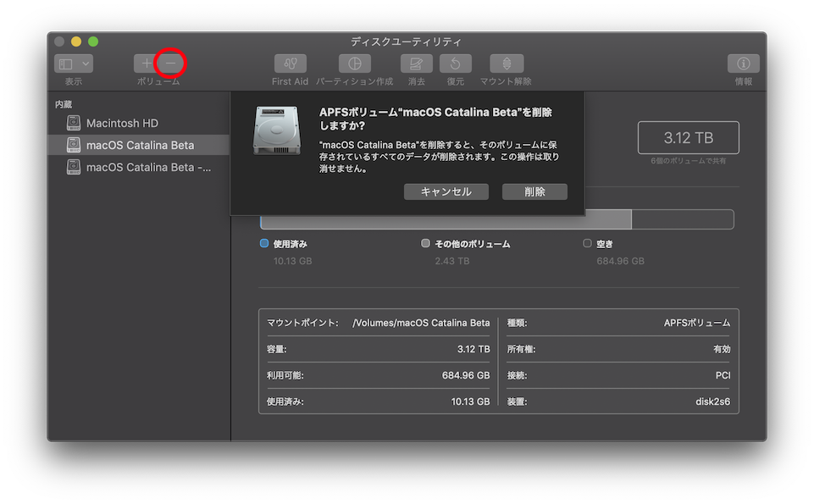
Task: Click the 使用済み blue legend swatch
Action: pos(264,243)
